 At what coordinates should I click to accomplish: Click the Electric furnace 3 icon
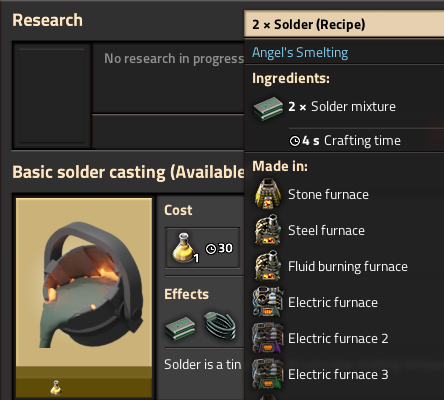coord(268,374)
